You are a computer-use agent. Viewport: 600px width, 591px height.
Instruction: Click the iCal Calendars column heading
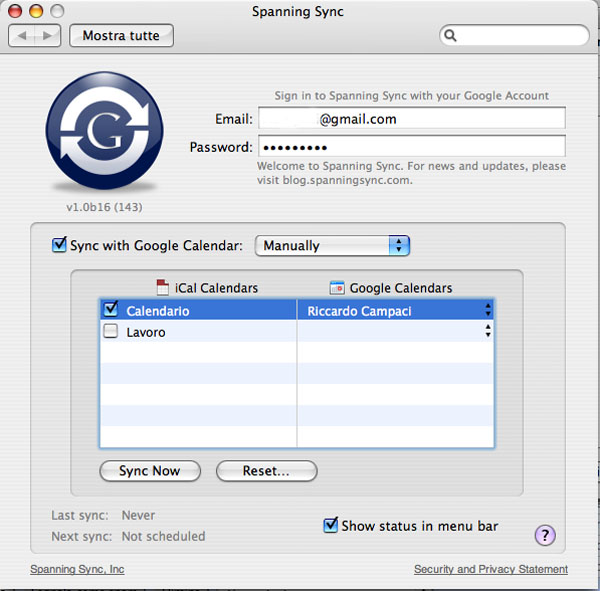pos(217,288)
